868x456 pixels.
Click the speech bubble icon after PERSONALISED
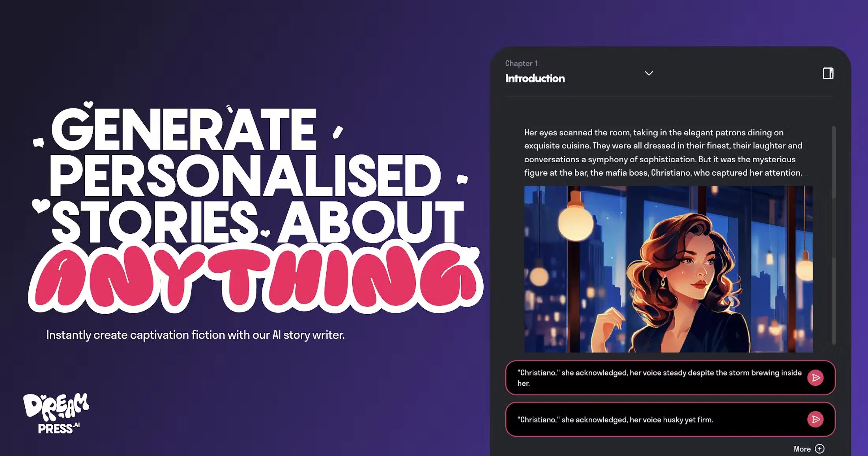coord(462,179)
